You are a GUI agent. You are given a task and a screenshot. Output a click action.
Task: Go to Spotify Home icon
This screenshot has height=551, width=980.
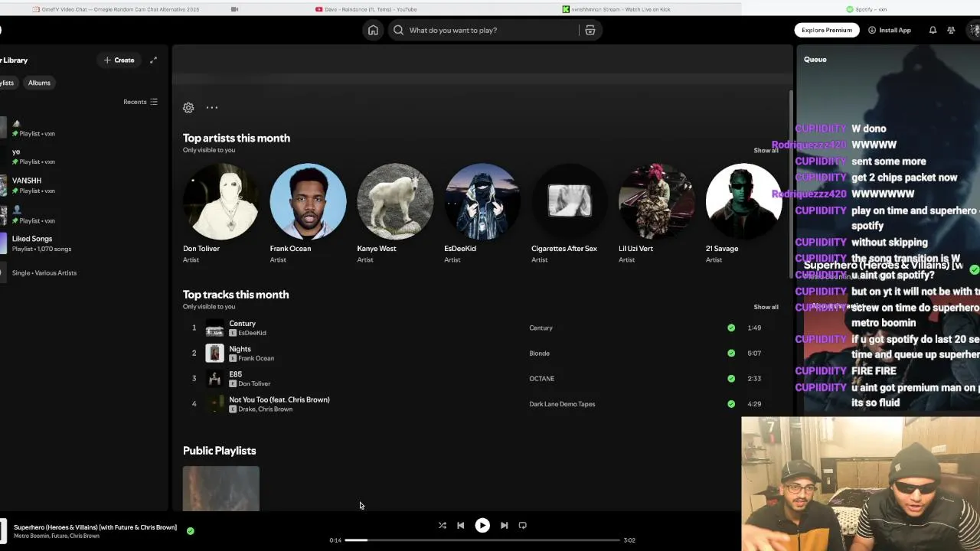[373, 30]
